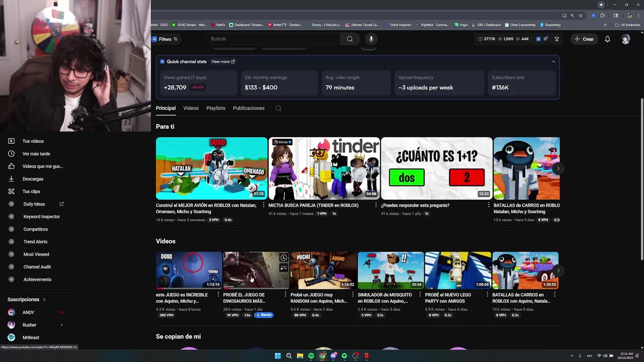Open Daily Ideas in sidebar

click(34, 204)
